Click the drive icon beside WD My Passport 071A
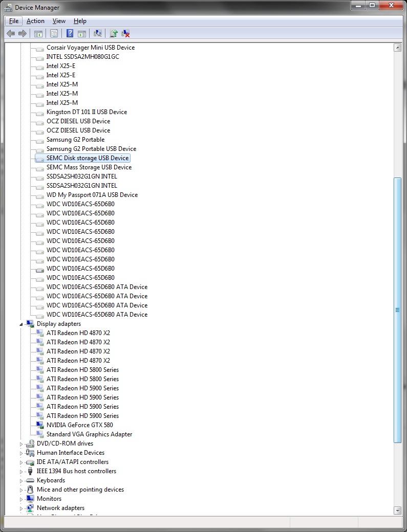 click(x=40, y=195)
